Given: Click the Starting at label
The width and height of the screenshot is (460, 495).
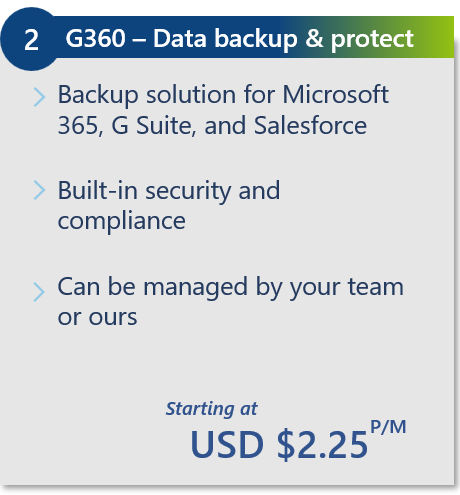Looking at the screenshot, I should tap(212, 409).
